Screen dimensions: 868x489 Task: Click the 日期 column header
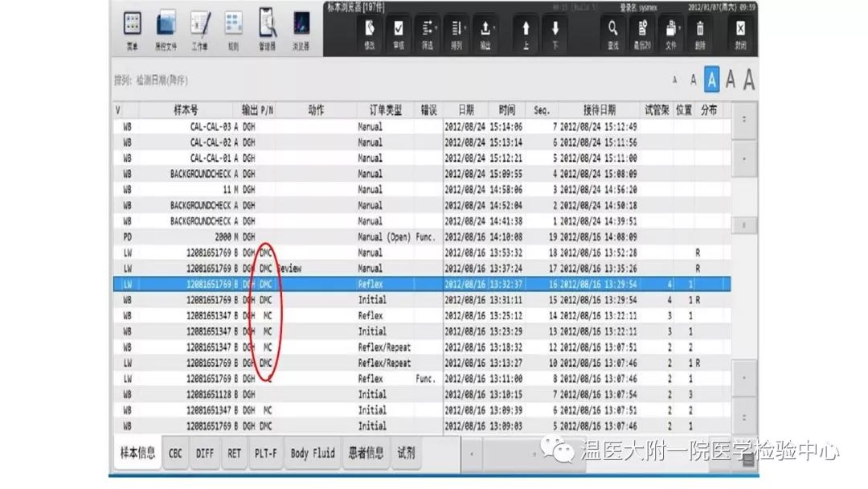coord(466,110)
